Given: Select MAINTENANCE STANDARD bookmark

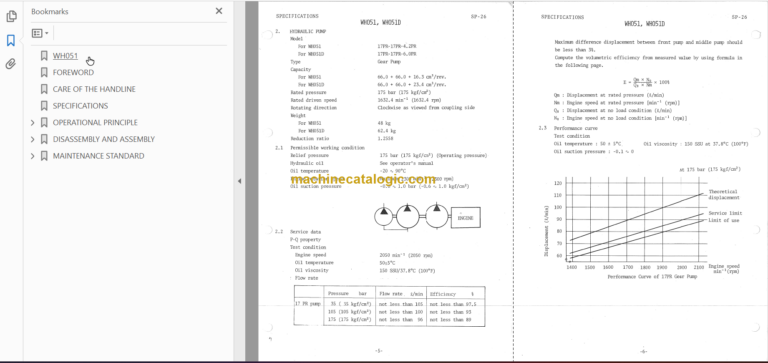Looking at the screenshot, I should [x=98, y=156].
